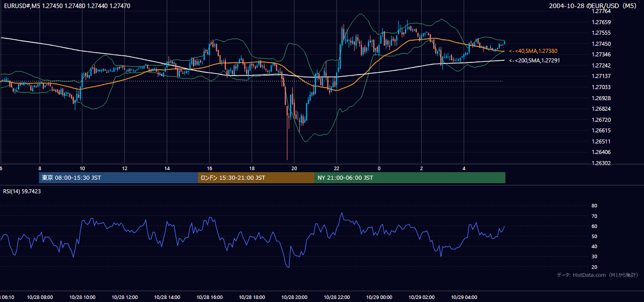Click price axis value 1.27764
The image size is (644, 302).
[x=601, y=11]
